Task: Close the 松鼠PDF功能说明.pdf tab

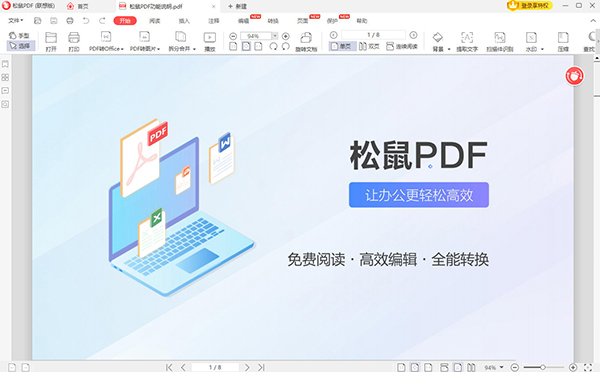Action: pos(214,7)
